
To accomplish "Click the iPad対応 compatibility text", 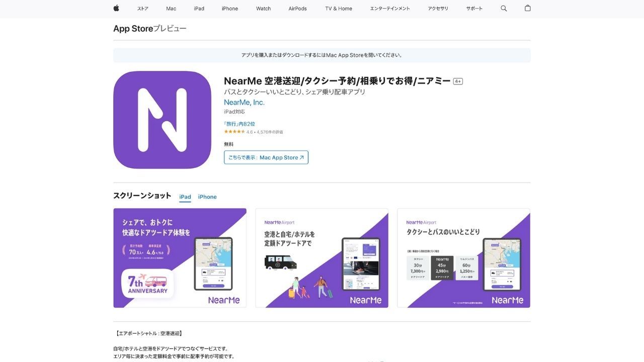I will [x=234, y=112].
